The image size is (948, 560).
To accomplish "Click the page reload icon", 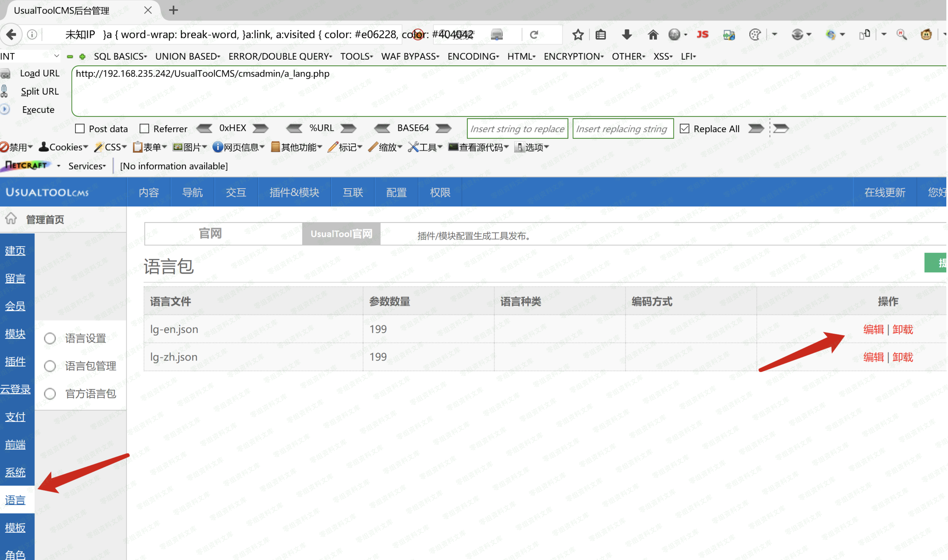I will (534, 35).
